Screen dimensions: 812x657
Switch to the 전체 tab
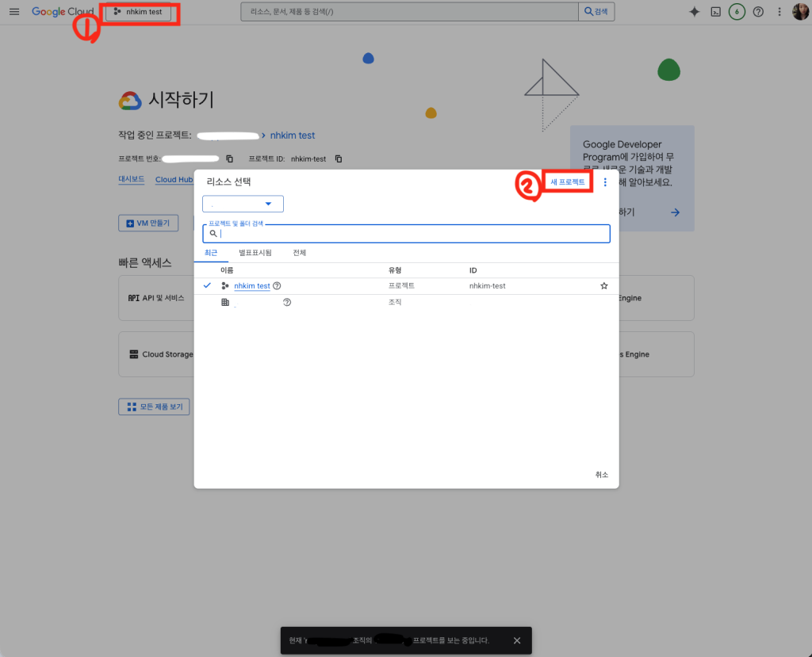[299, 253]
